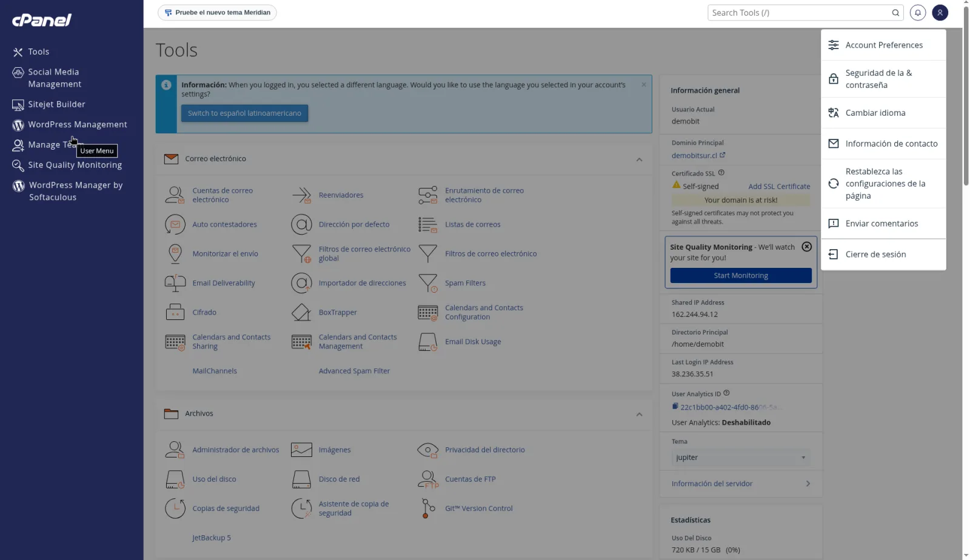Choose Enviar comentarios menu entry
The image size is (970, 560).
(x=883, y=224)
